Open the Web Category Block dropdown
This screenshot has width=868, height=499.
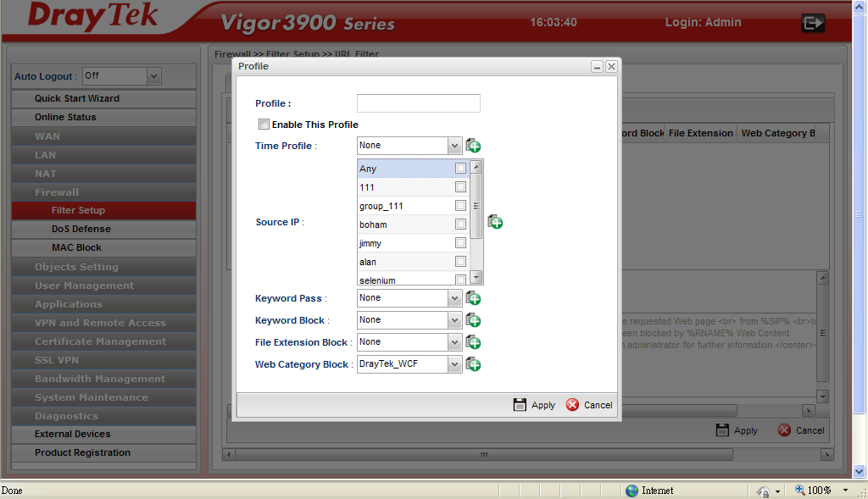[x=454, y=364]
